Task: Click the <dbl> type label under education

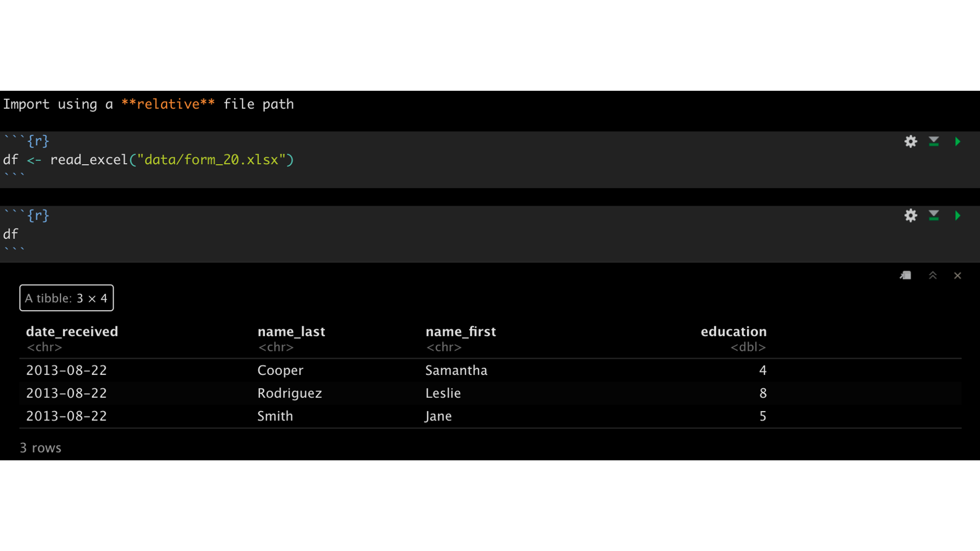Action: tap(748, 347)
